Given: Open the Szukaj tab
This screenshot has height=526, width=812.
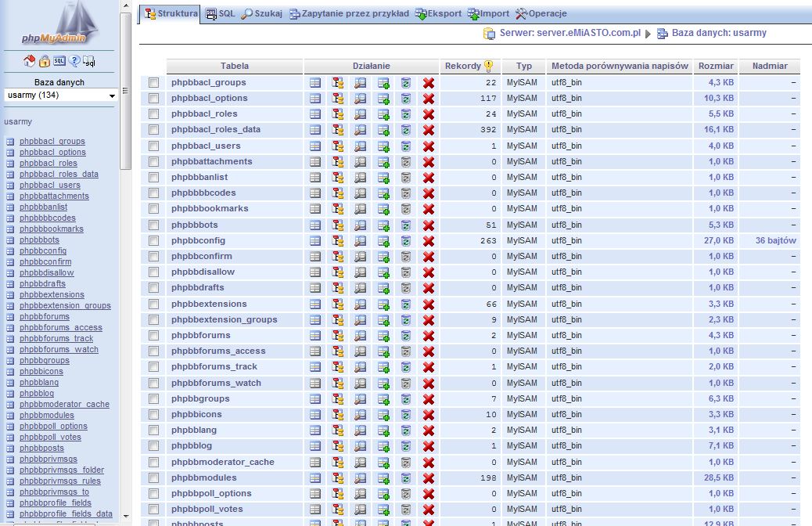Looking at the screenshot, I should pos(261,13).
